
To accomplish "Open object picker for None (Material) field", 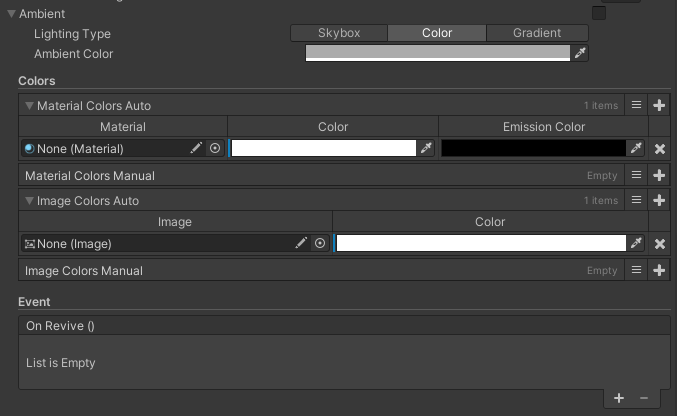I will pos(215,148).
